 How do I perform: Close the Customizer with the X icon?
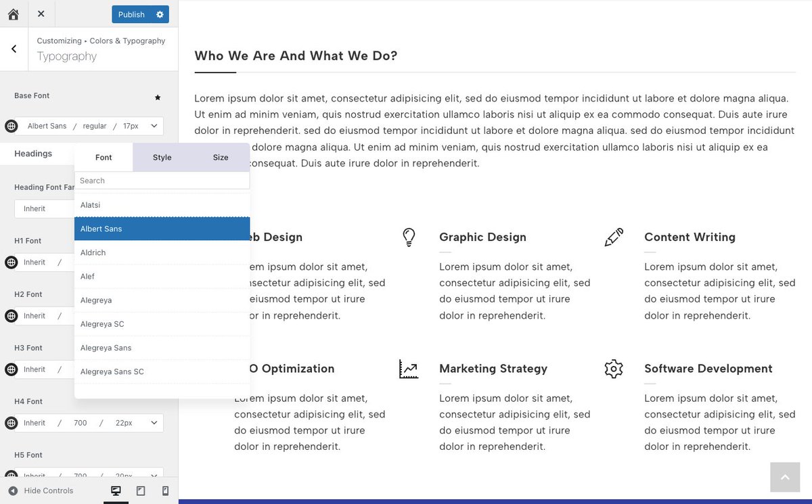pyautogui.click(x=41, y=14)
